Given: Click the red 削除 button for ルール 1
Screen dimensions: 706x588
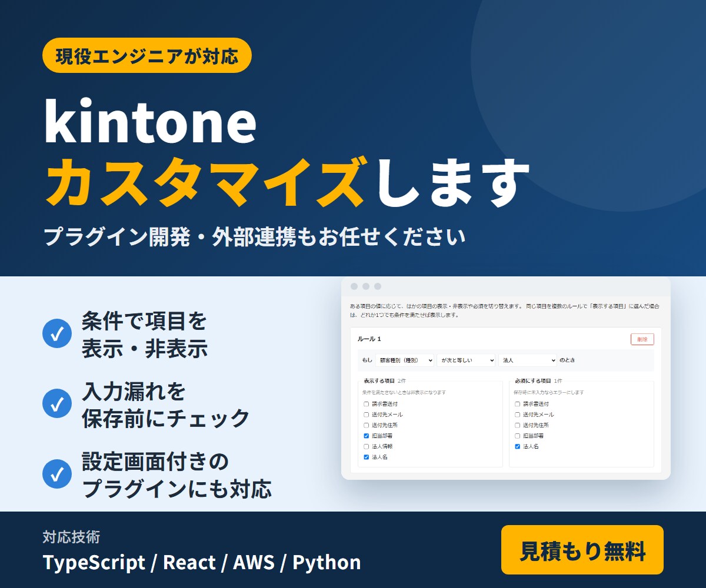Looking at the screenshot, I should 642,339.
